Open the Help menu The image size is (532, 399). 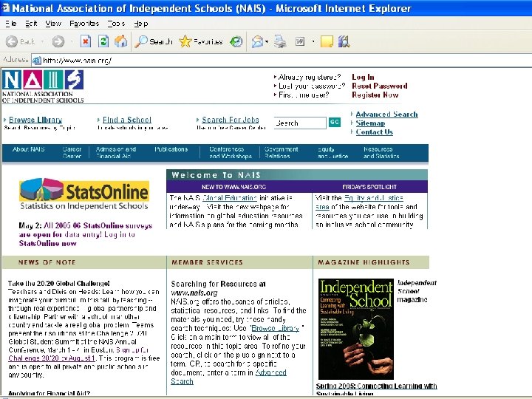point(141,24)
